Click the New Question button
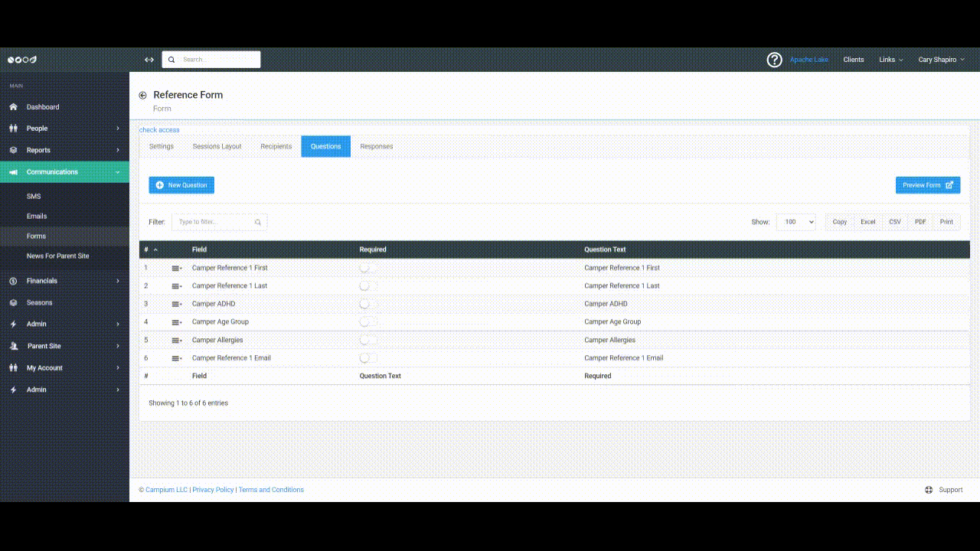 click(x=181, y=185)
